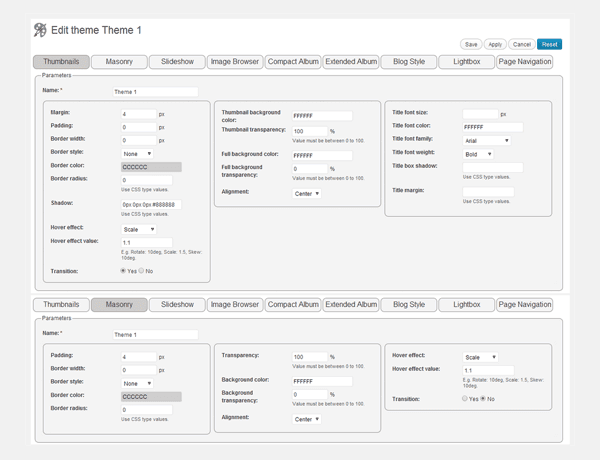Select Extended Album tab in lower row
Image resolution: width=600 pixels, height=460 pixels.
click(351, 305)
